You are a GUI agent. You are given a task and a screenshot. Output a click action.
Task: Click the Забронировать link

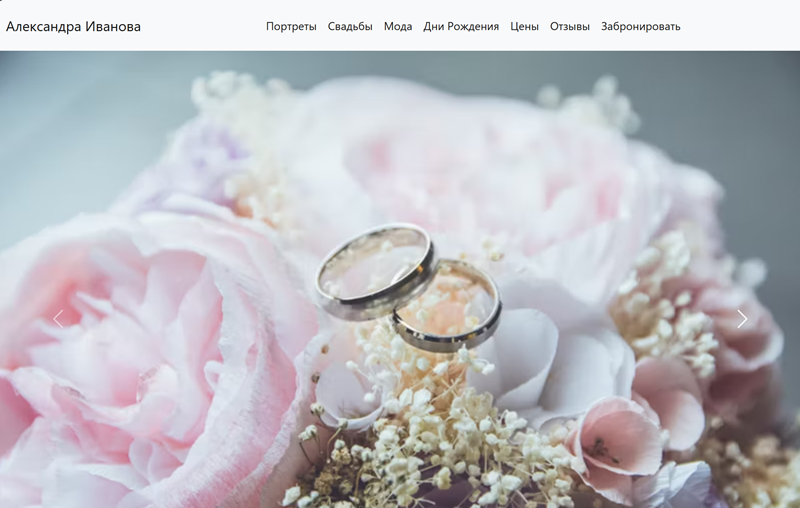(x=641, y=27)
